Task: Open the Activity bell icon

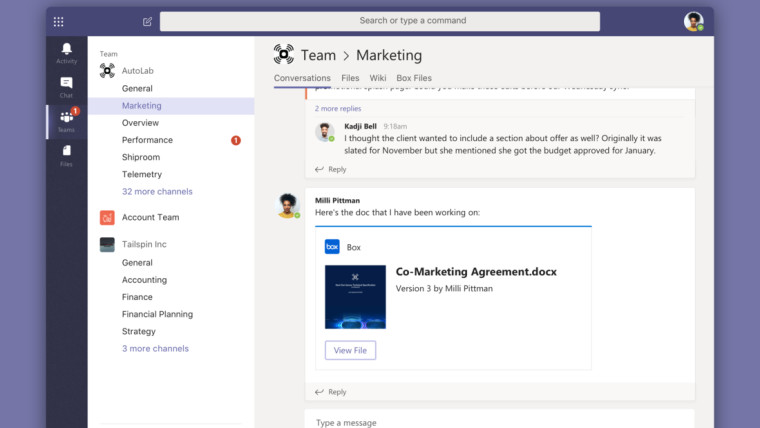Action: point(66,48)
